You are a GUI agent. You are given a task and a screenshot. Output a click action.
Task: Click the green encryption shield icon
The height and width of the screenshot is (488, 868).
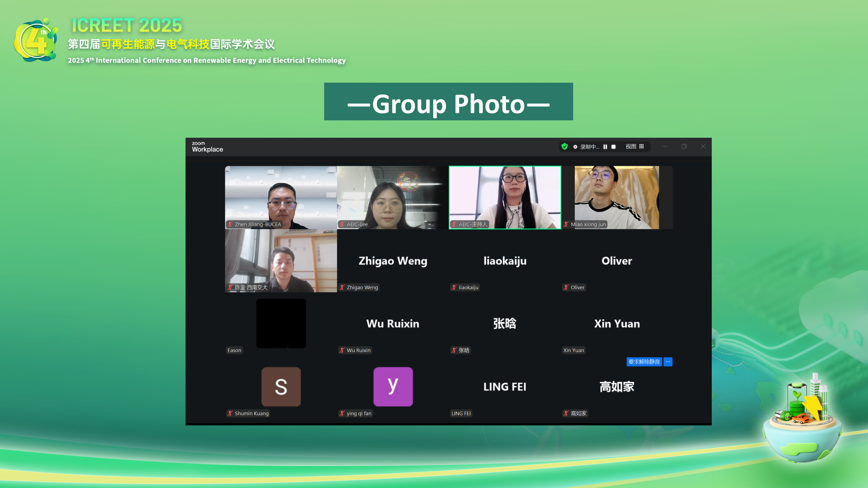pyautogui.click(x=565, y=146)
